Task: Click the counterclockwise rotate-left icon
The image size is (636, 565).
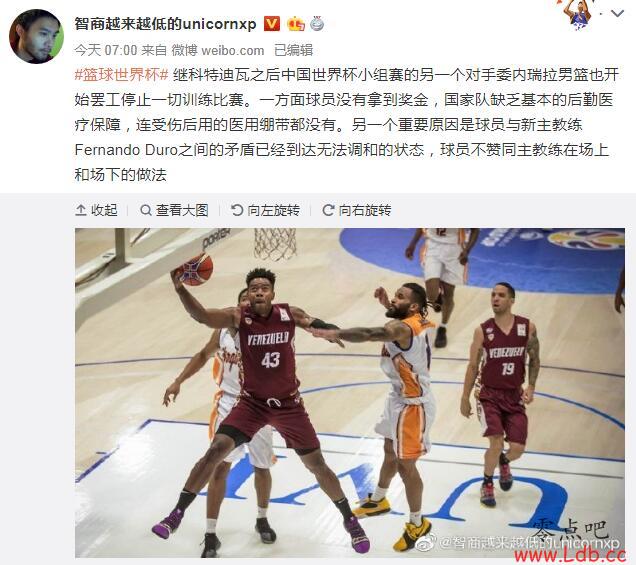Action: 237,210
